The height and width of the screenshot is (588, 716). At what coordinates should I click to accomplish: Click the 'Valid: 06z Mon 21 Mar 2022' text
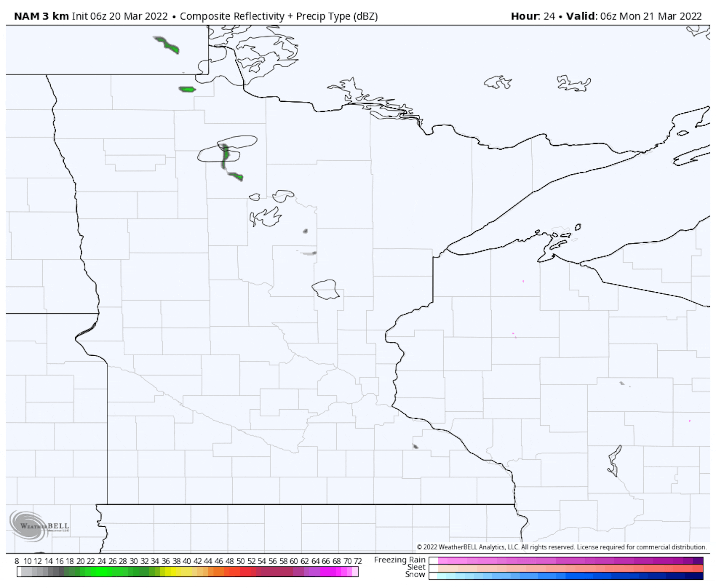633,16
